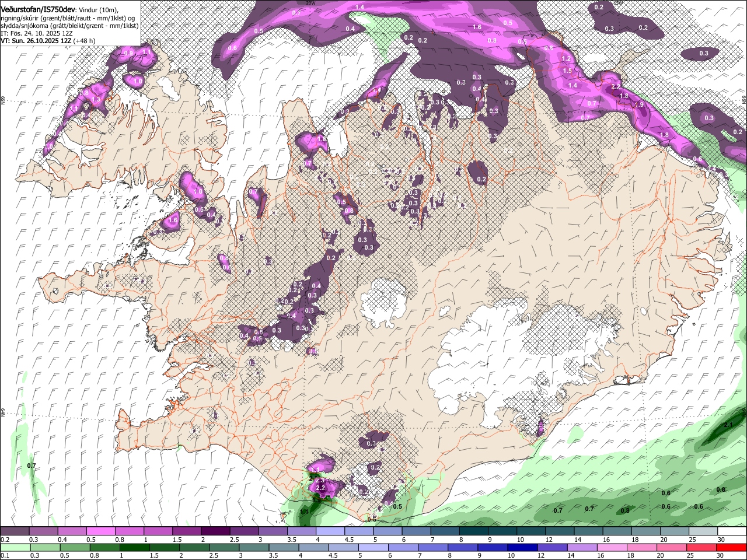Select the mauve 0.3 snow legend swatch
The height and width of the screenshot is (560, 747).
(x=44, y=531)
